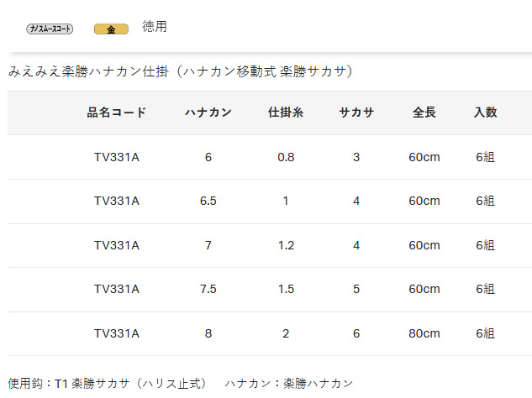The image size is (532, 398).
Task: Click the 入数 column header
Action: 486,113
